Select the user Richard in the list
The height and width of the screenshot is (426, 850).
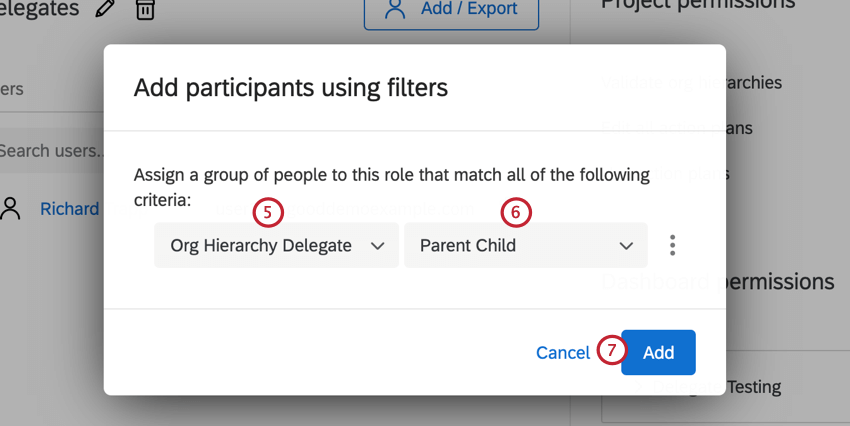(x=69, y=209)
